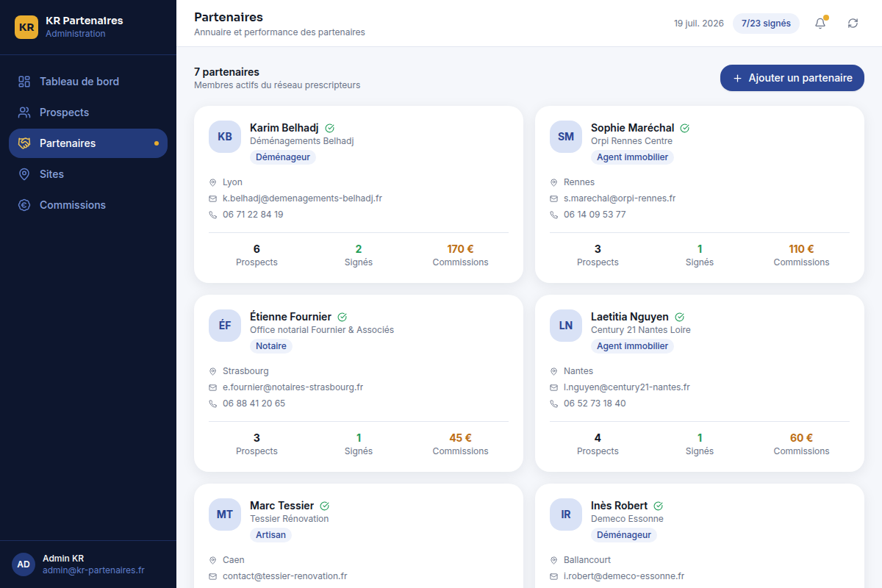Click Karim Belhadj name heading
Image resolution: width=882 pixels, height=588 pixels.
point(284,128)
